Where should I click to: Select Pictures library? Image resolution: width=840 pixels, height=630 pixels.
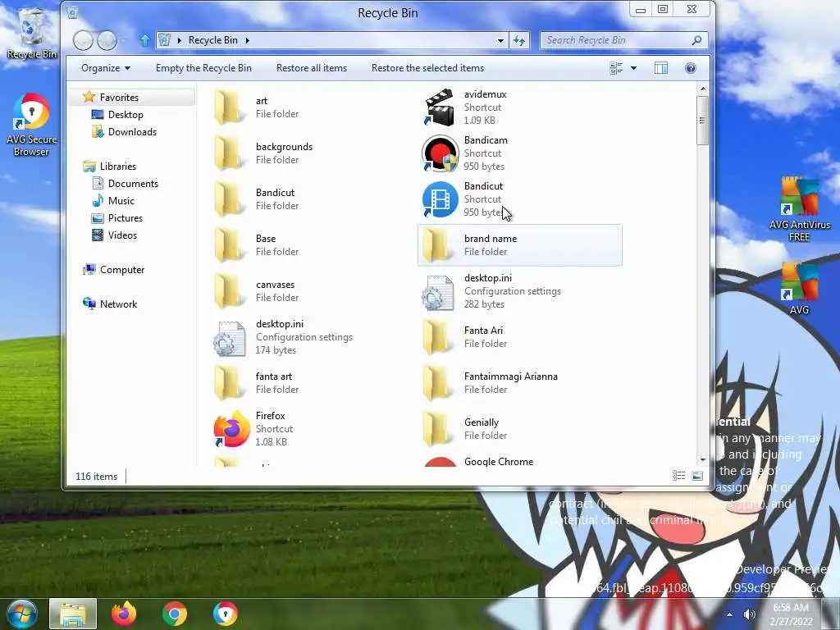(125, 218)
